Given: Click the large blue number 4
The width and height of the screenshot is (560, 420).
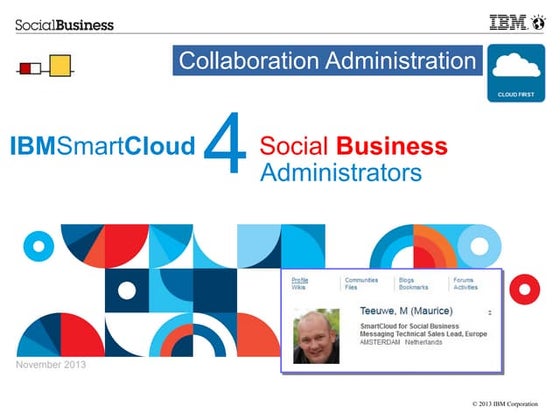Looking at the screenshot, I should [225, 142].
